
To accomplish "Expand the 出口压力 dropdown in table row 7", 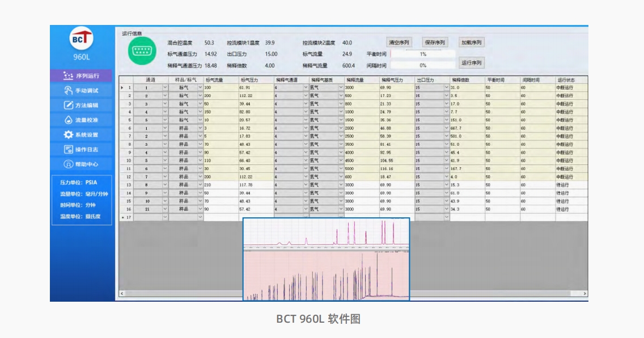I will coord(447,136).
